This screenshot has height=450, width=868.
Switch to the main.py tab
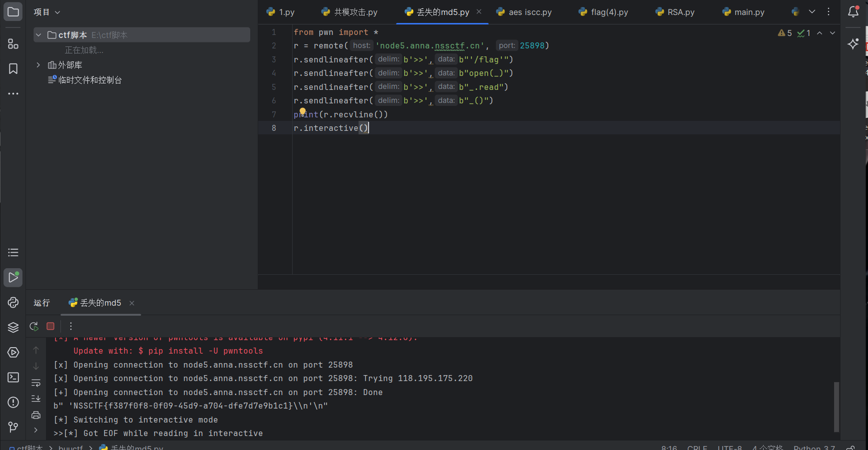(x=744, y=12)
